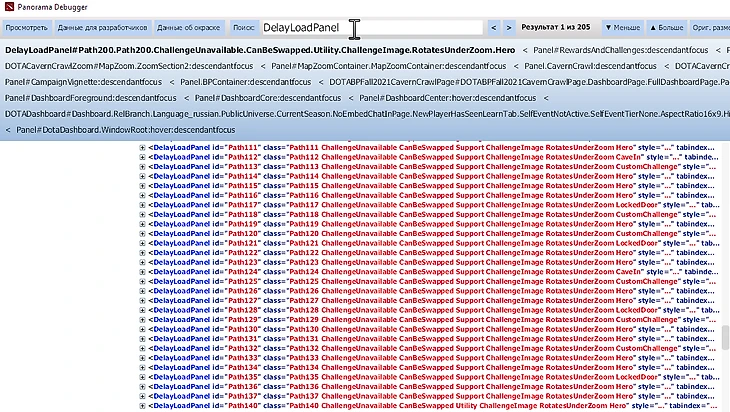Click the Меньше button

coord(622,28)
